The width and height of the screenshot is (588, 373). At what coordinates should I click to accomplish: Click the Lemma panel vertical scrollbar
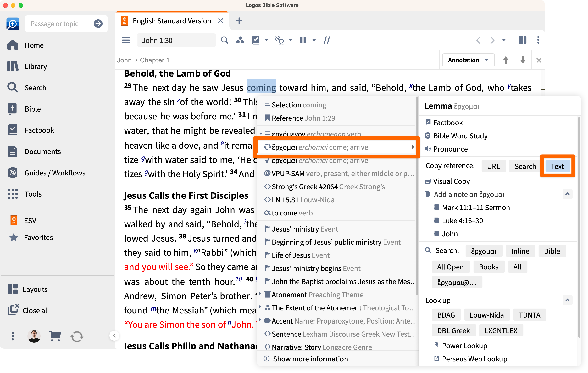pos(579,227)
